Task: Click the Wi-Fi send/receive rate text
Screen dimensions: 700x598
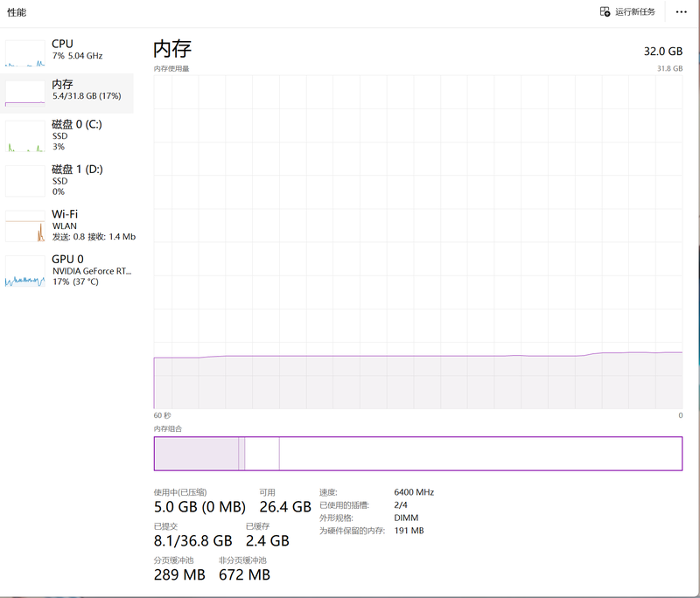Action: [x=94, y=237]
